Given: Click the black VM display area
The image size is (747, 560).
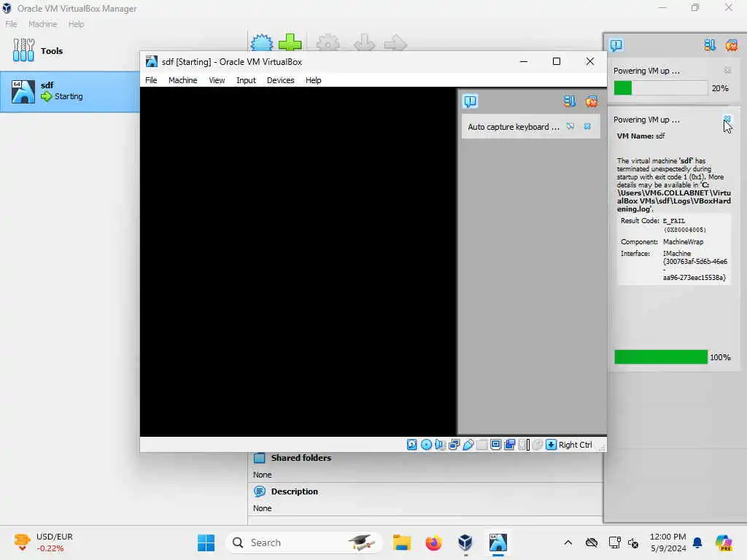Looking at the screenshot, I should click(x=298, y=261).
